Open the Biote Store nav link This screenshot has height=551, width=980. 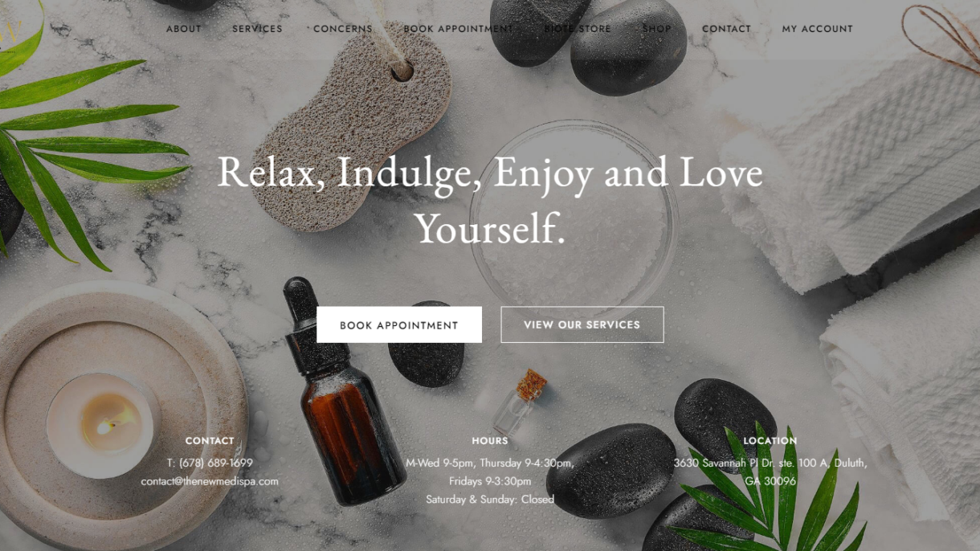578,29
